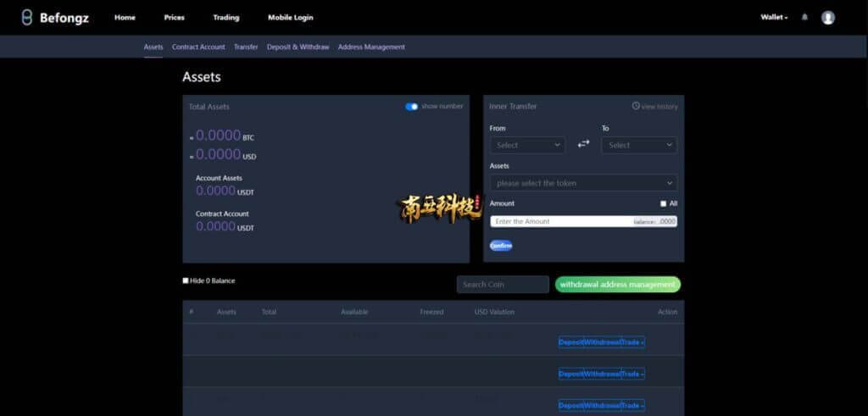
Task: Switch to Contract Account tab
Action: click(198, 47)
